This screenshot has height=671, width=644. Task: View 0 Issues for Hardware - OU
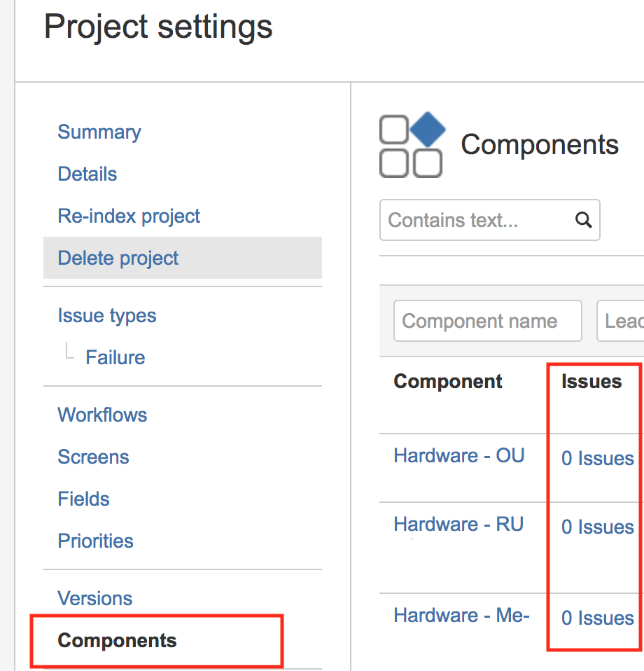(598, 459)
